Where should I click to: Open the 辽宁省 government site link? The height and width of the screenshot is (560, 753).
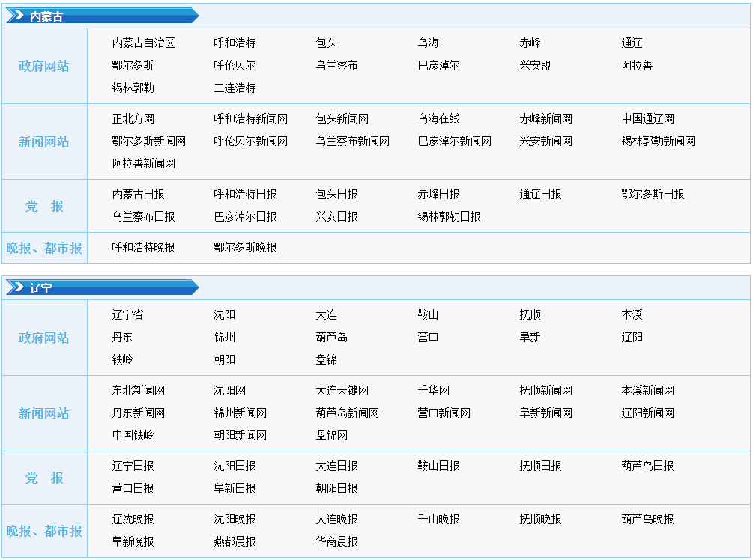pos(127,315)
